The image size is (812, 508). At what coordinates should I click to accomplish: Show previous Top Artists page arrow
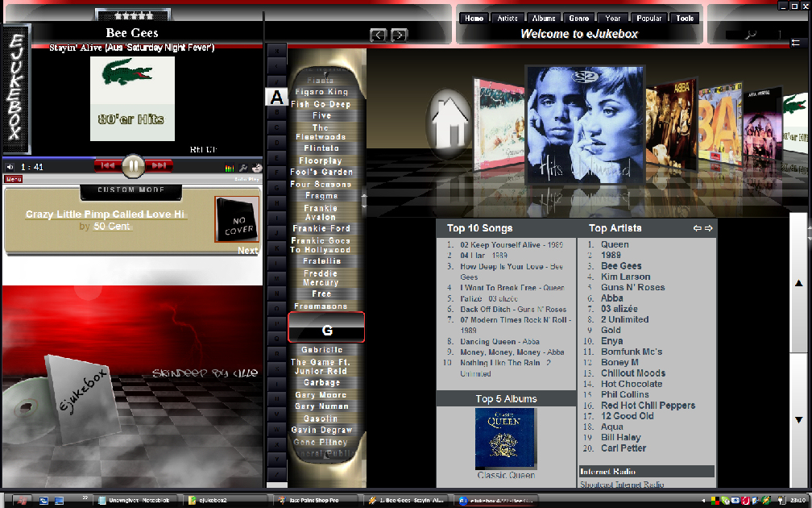(x=697, y=228)
